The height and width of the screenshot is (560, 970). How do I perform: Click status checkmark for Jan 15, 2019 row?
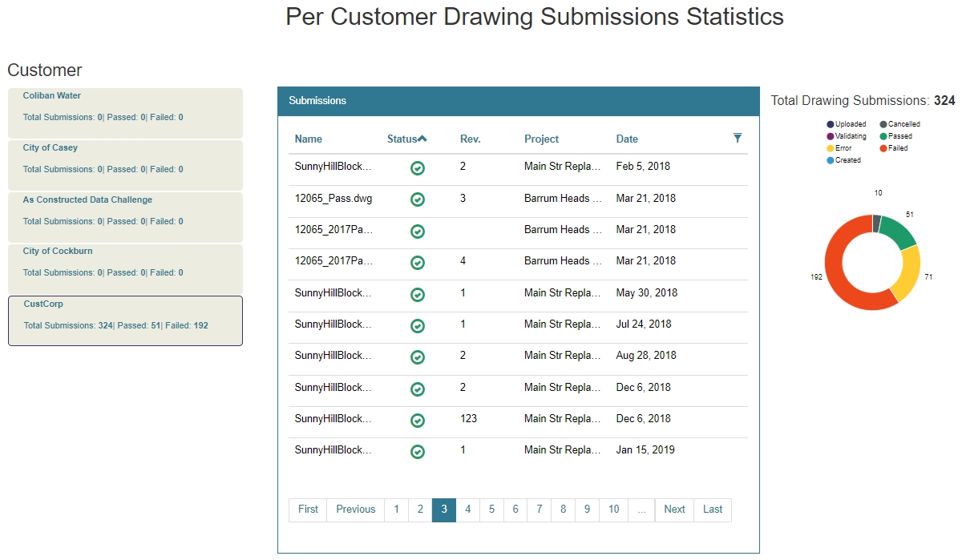417,452
